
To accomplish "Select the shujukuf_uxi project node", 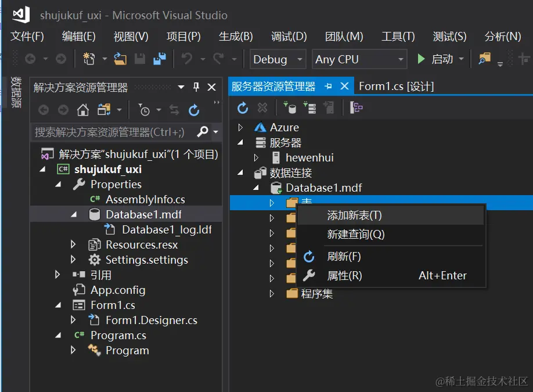I will point(108,170).
